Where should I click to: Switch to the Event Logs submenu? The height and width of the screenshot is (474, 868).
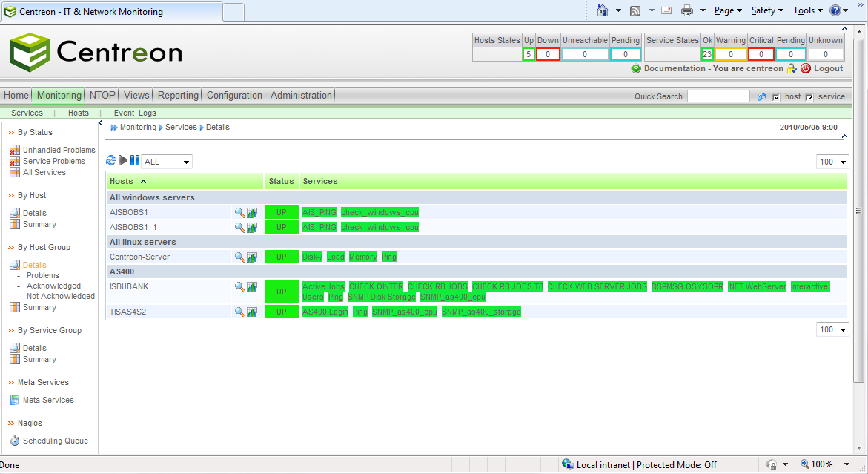(x=135, y=113)
